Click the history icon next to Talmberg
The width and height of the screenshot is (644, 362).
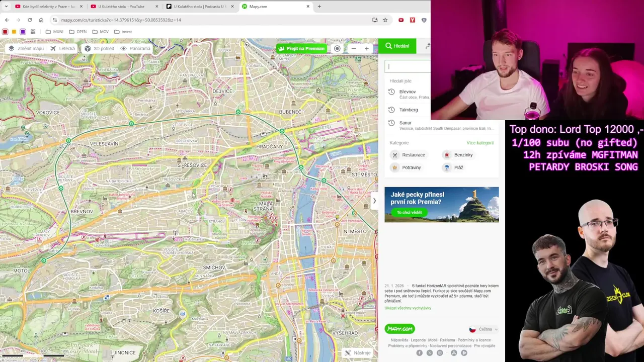[x=391, y=110]
